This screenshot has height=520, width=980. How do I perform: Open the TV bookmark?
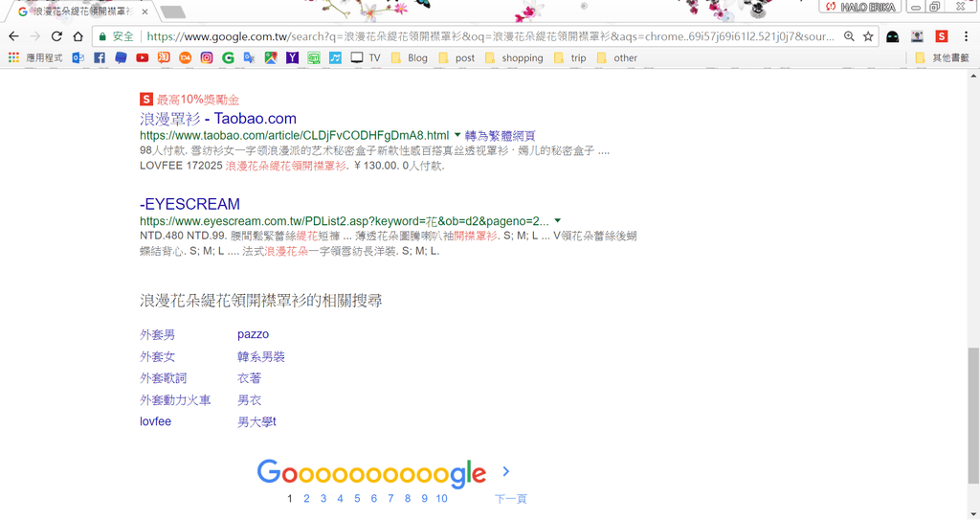click(366, 57)
